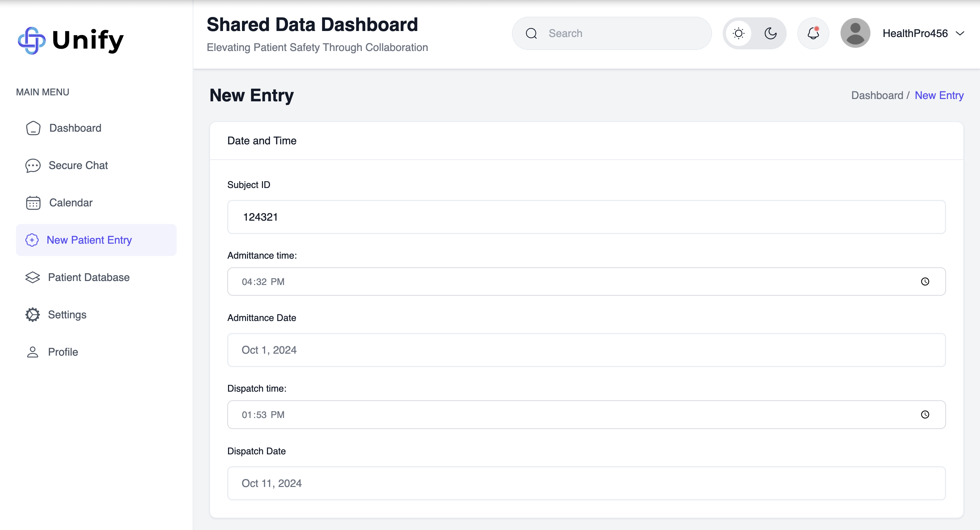This screenshot has height=530, width=980.
Task: Click the notification bell icon
Action: (x=813, y=33)
